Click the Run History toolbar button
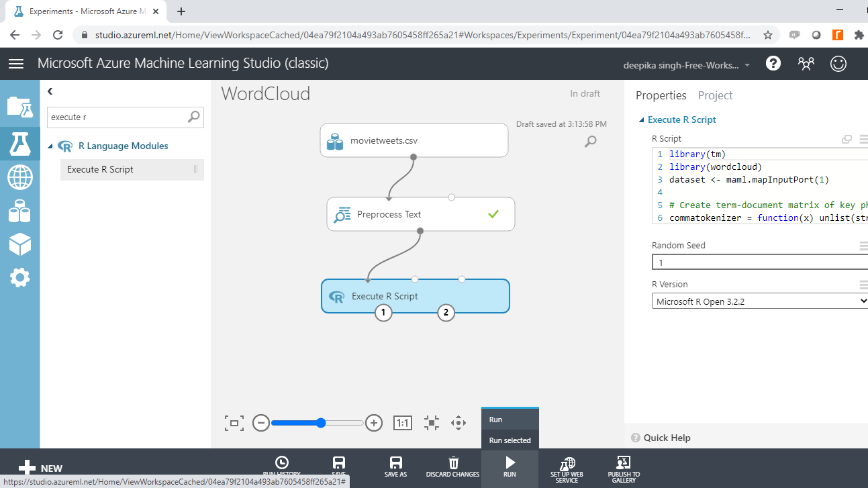Viewport: 868px width, 488px height. pyautogui.click(x=283, y=467)
